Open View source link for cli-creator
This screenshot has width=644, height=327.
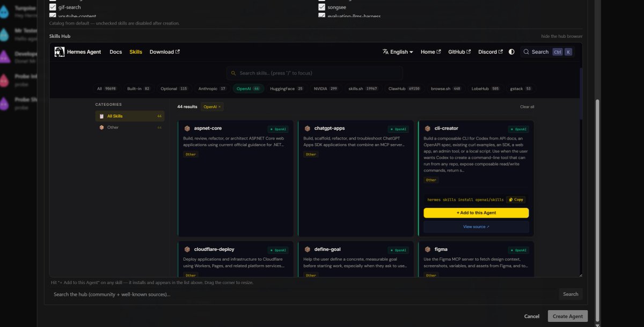(476, 227)
